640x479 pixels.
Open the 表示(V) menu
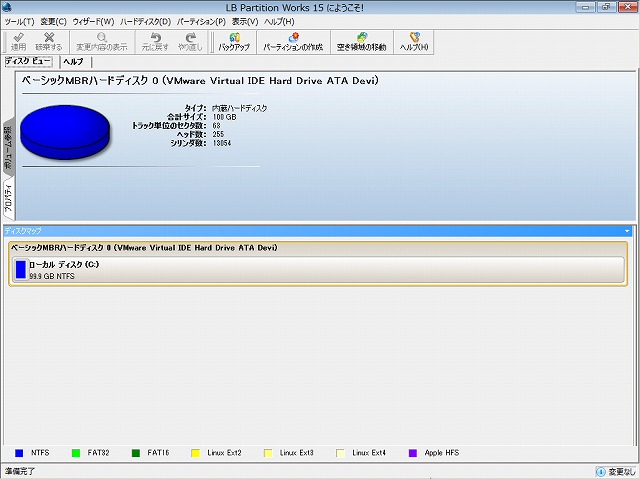click(x=245, y=22)
